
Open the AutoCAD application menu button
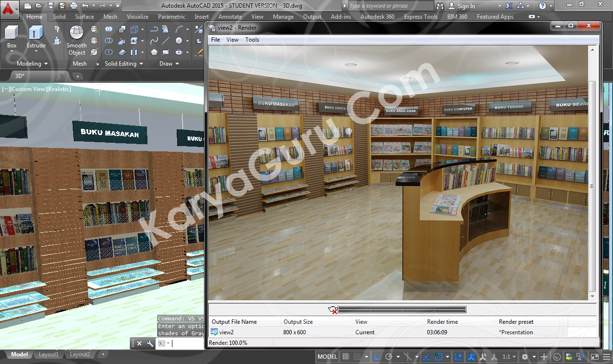tap(10, 8)
